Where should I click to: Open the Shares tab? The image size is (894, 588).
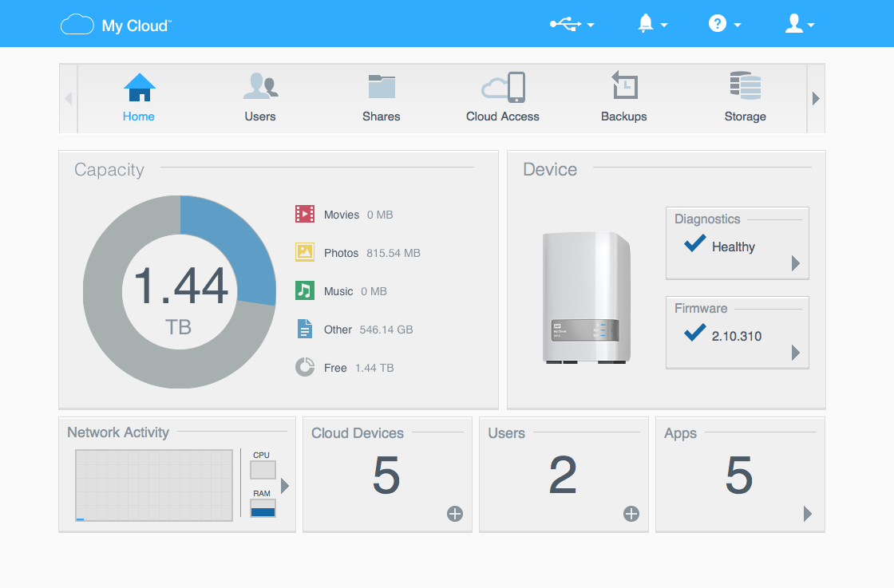pos(382,98)
